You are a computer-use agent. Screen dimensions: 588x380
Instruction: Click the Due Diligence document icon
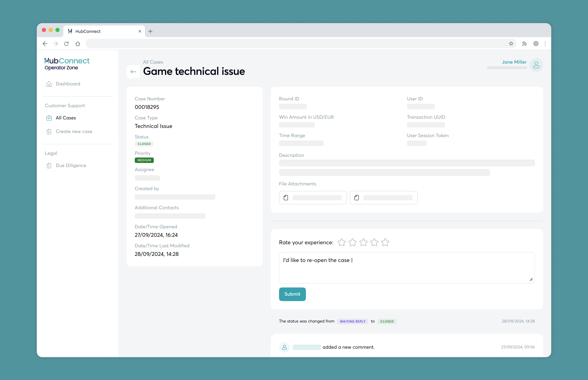tap(49, 166)
